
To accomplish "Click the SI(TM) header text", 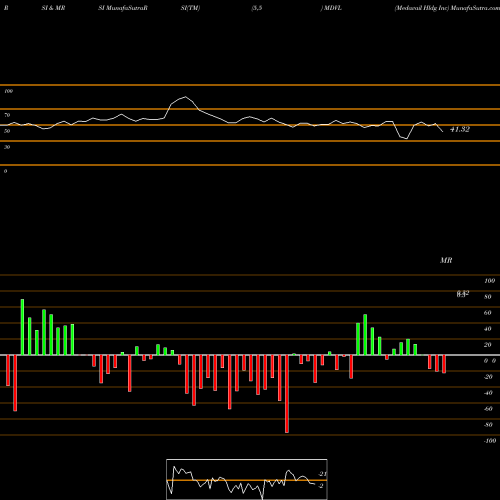I will 190,8.
